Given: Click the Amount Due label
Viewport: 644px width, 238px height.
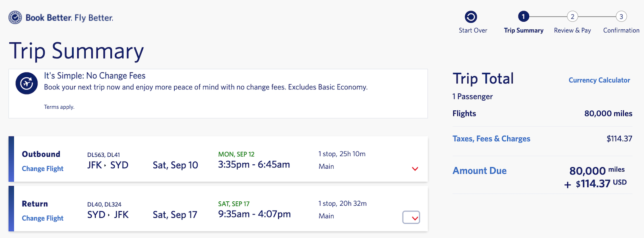Looking at the screenshot, I should (x=479, y=171).
